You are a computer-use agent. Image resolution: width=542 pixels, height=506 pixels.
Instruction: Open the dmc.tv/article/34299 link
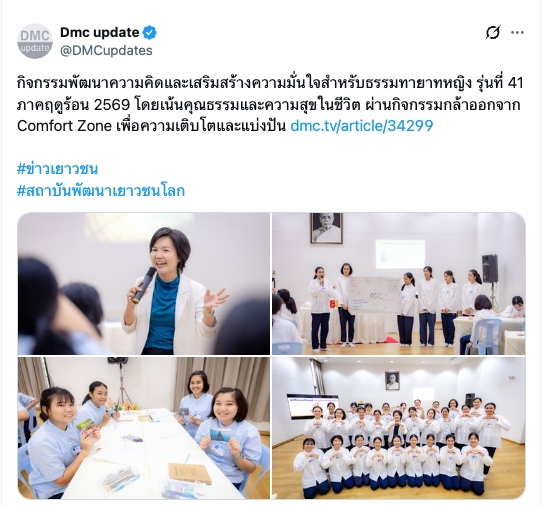[362, 125]
